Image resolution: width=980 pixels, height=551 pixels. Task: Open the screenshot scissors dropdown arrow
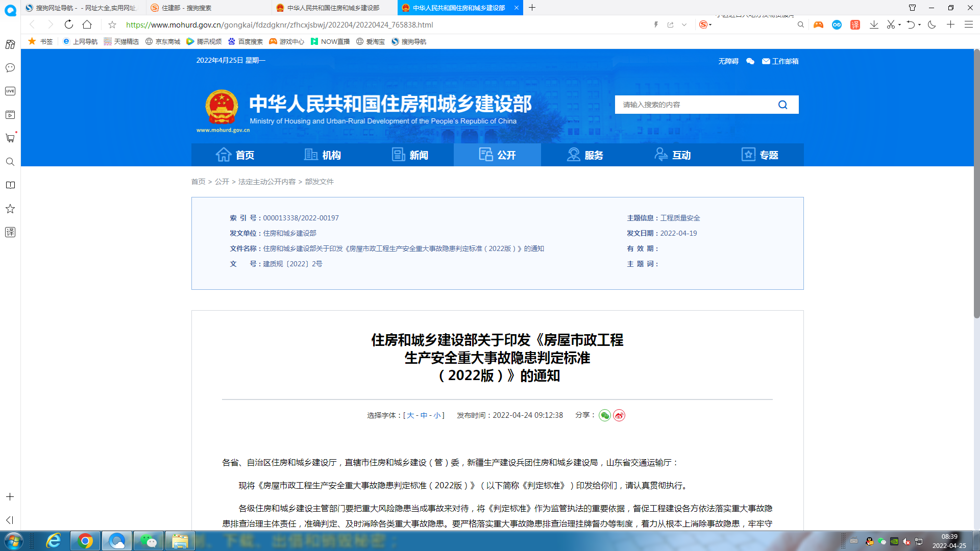[899, 24]
